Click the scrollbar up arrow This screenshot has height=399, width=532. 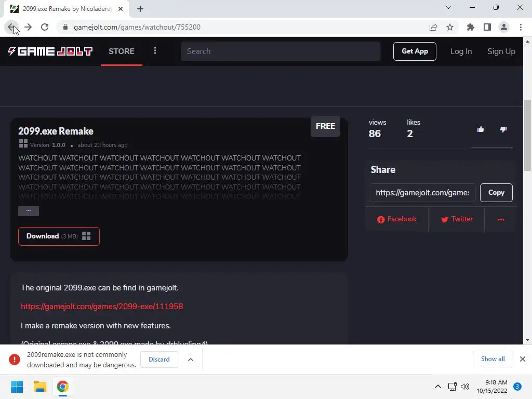click(x=527, y=42)
